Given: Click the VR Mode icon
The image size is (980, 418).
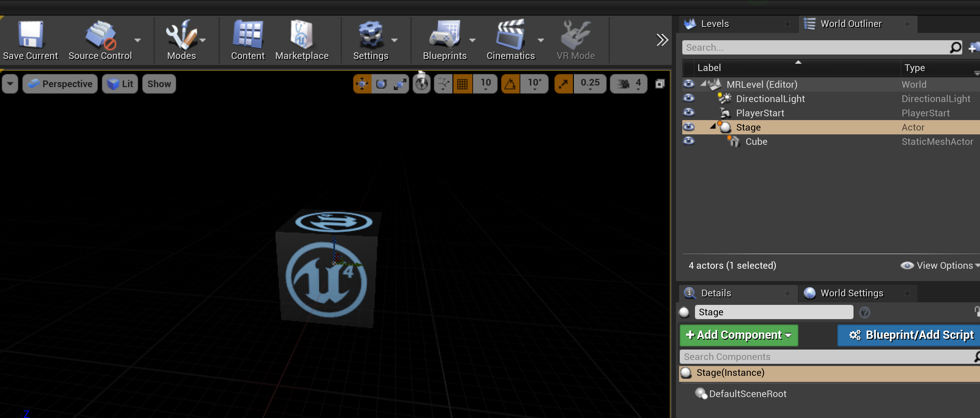Looking at the screenshot, I should 575,40.
